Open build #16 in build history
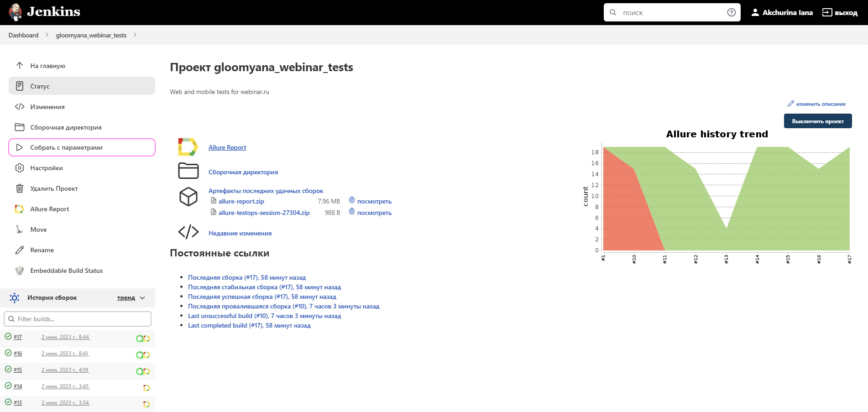 (x=18, y=354)
